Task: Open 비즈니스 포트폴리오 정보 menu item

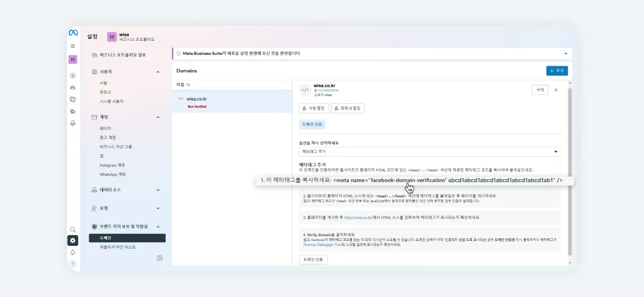Action: (x=123, y=55)
